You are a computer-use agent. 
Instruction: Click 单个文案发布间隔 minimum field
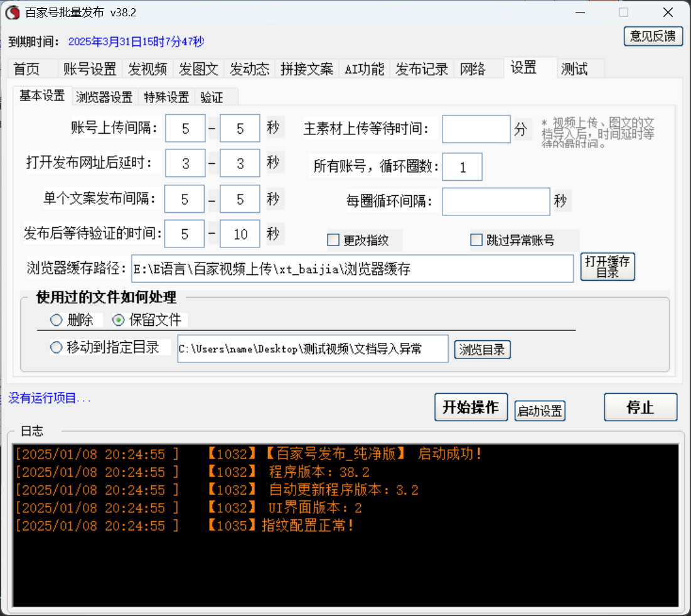(185, 199)
